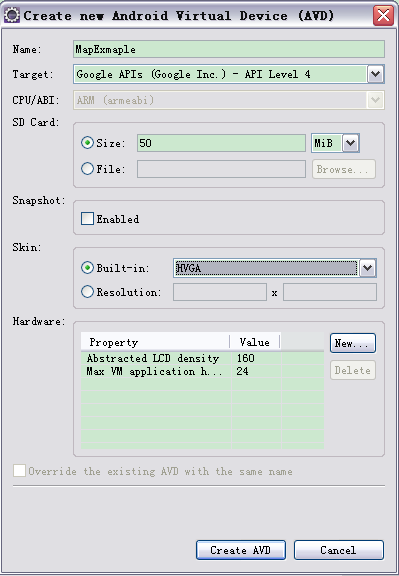Click the Create AVD button
This screenshot has height=576, width=399.
coord(241,550)
